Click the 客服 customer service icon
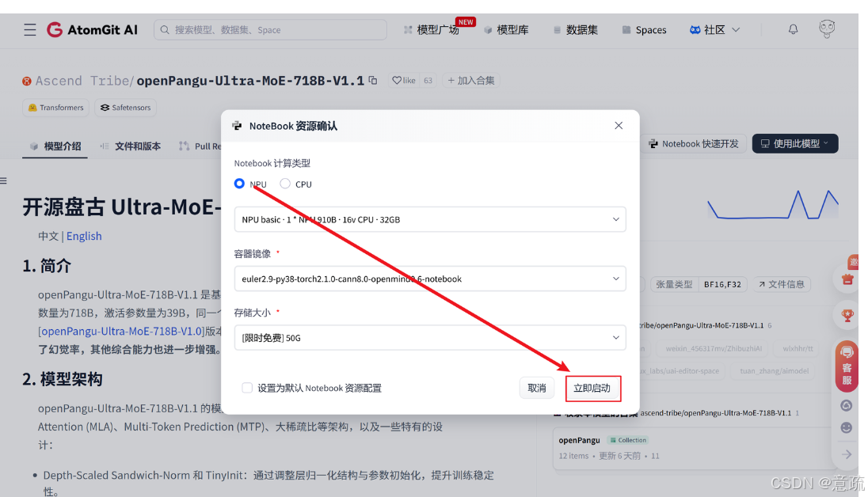 (847, 366)
